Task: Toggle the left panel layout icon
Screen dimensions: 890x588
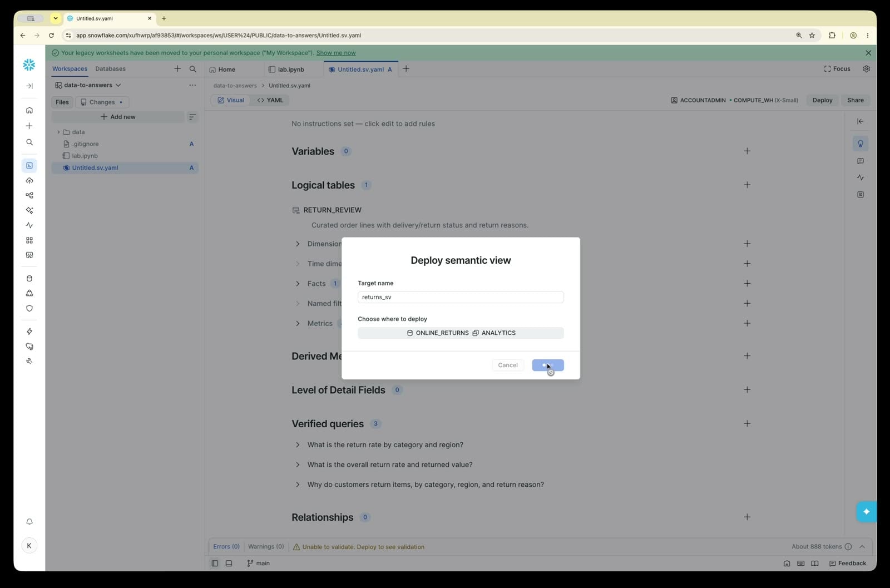Action: pyautogui.click(x=215, y=564)
